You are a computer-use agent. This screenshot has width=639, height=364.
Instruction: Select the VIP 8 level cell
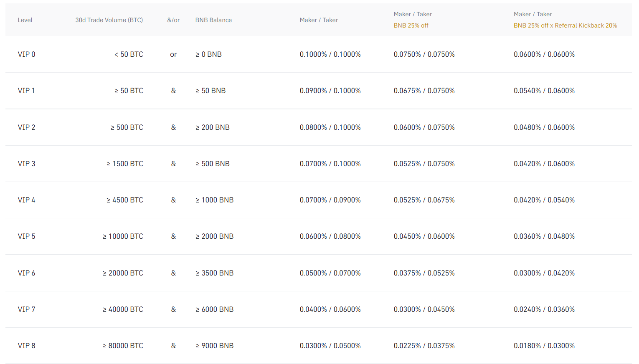click(26, 346)
